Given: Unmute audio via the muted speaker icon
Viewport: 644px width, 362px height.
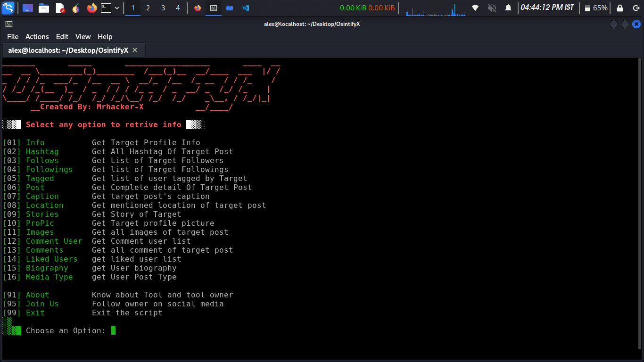Looking at the screenshot, I should click(491, 8).
